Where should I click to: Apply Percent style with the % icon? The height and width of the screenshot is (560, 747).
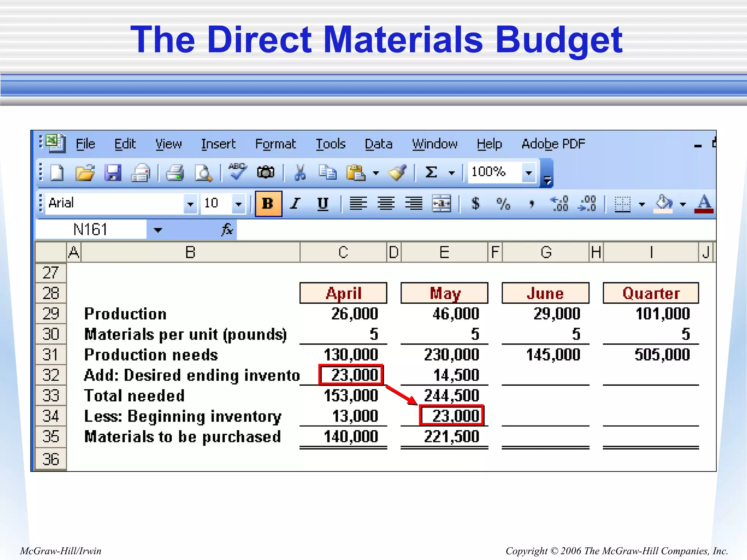coord(503,203)
